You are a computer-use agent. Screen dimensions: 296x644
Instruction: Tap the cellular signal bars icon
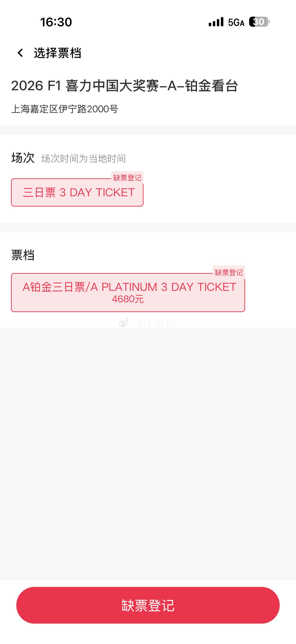point(216,22)
